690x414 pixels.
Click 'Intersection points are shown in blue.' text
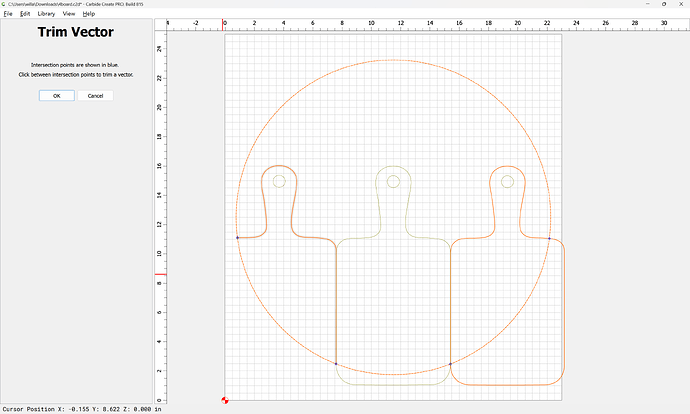pos(75,65)
